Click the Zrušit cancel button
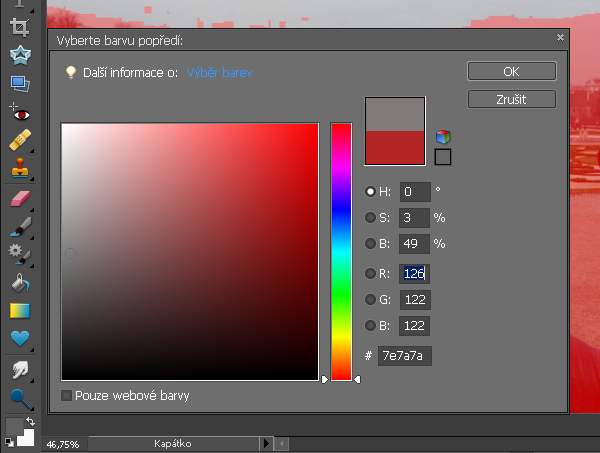Image resolution: width=600 pixels, height=453 pixels. pyautogui.click(x=511, y=99)
